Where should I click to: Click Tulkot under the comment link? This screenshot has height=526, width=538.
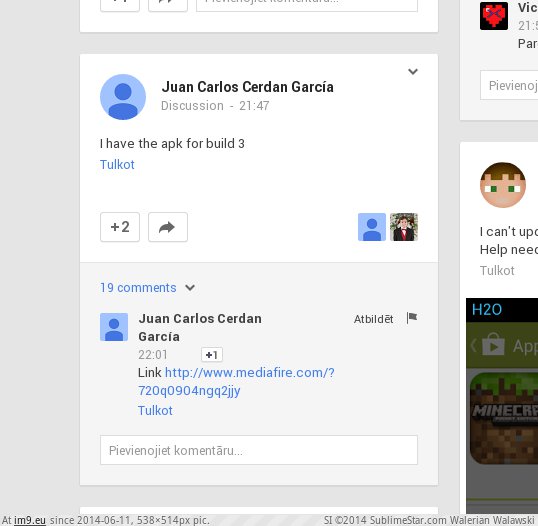[155, 411]
